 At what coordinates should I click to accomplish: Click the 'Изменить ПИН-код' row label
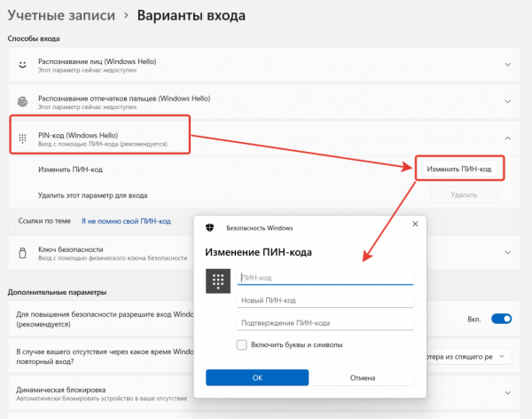pos(70,170)
